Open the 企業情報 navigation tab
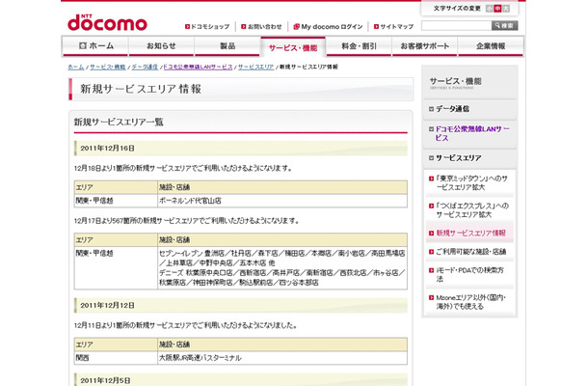The image size is (588, 386). click(x=491, y=46)
